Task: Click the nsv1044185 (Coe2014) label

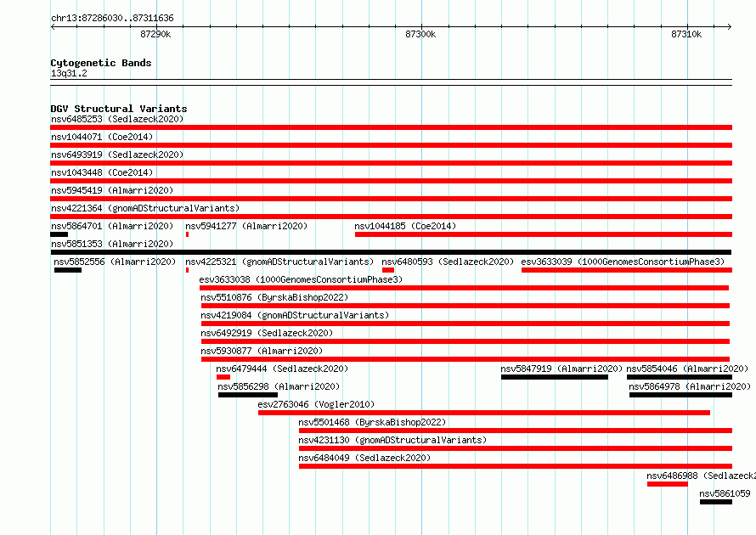Action: pyautogui.click(x=405, y=226)
